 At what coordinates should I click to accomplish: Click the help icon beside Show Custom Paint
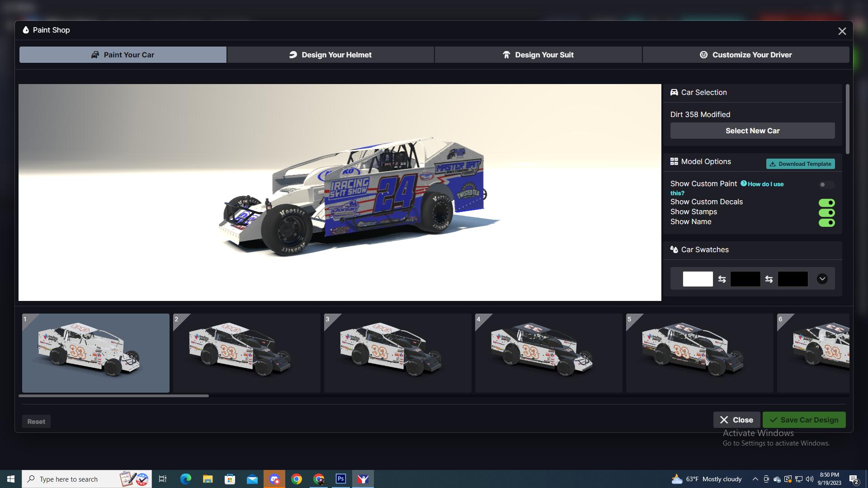click(743, 183)
